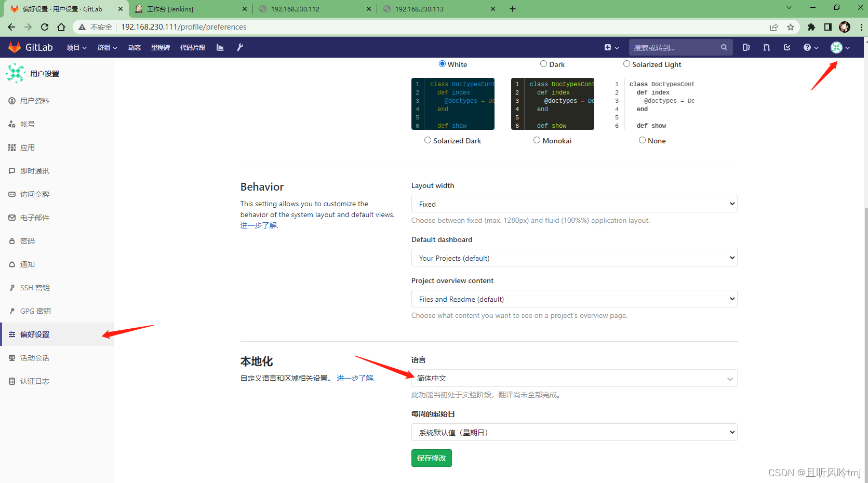Screen dimensions: 868x483
Task: Open the merge requests icon
Action: pyautogui.click(x=767, y=47)
